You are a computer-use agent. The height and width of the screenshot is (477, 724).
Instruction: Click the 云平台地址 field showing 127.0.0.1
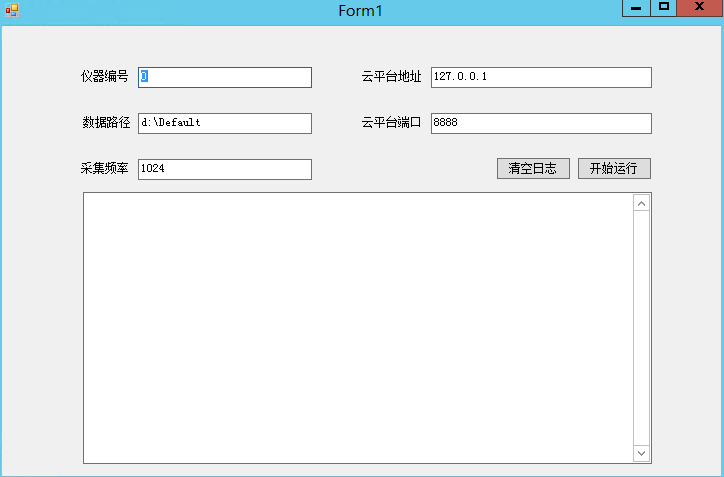coord(541,77)
